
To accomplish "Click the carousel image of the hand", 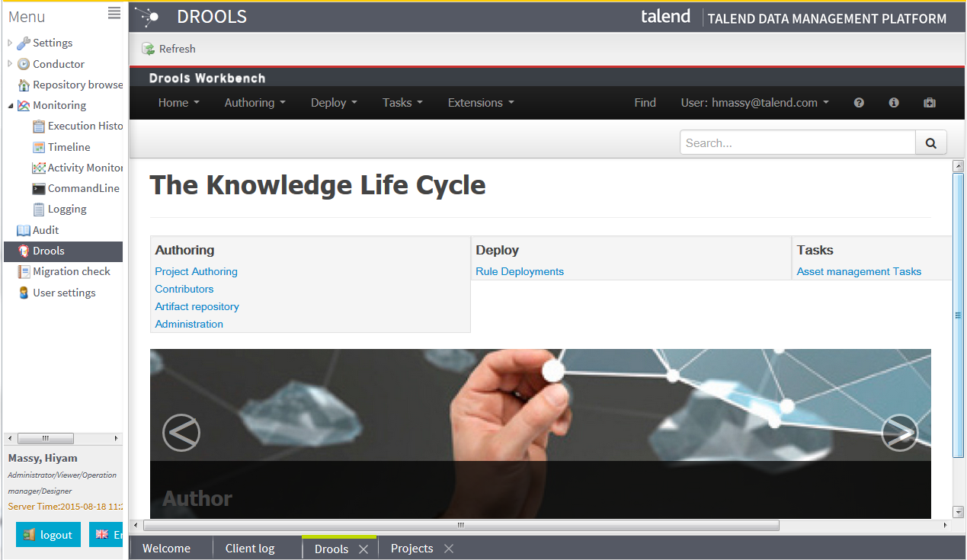I will (x=540, y=434).
